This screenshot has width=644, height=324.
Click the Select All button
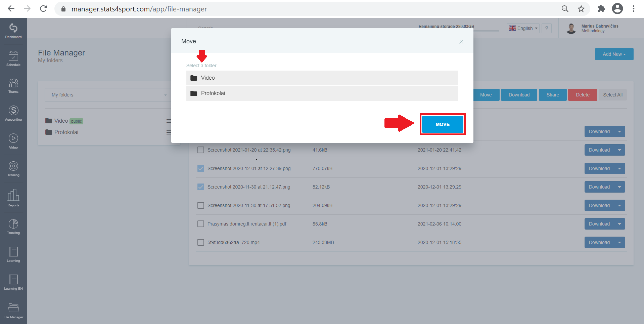coord(613,95)
